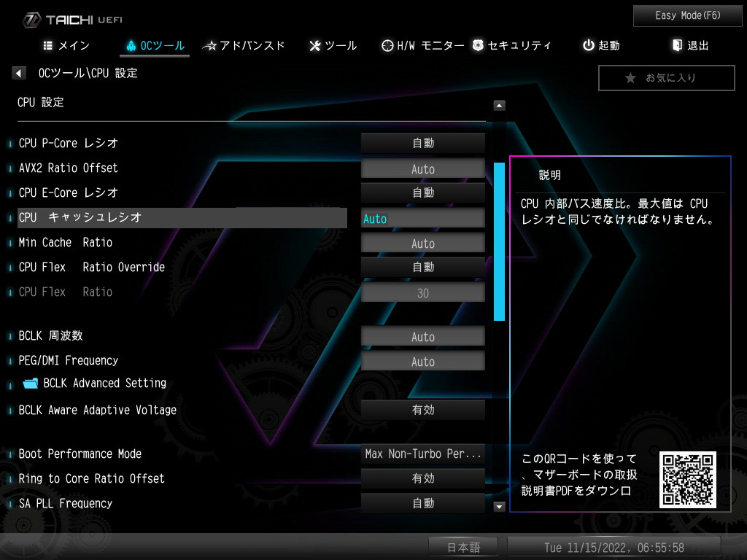Open Boot Performance Mode dropdown
The height and width of the screenshot is (560, 747).
422,454
